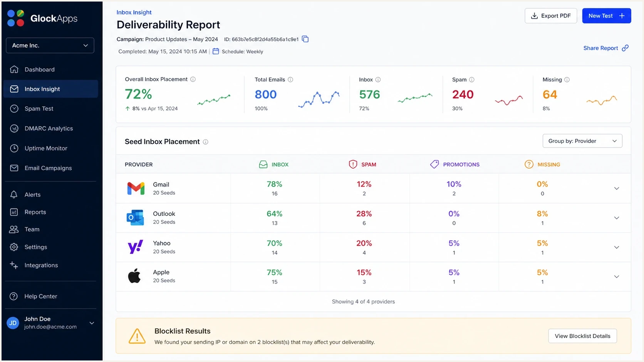Click the Total Emails sparkline chart

pyautogui.click(x=319, y=99)
